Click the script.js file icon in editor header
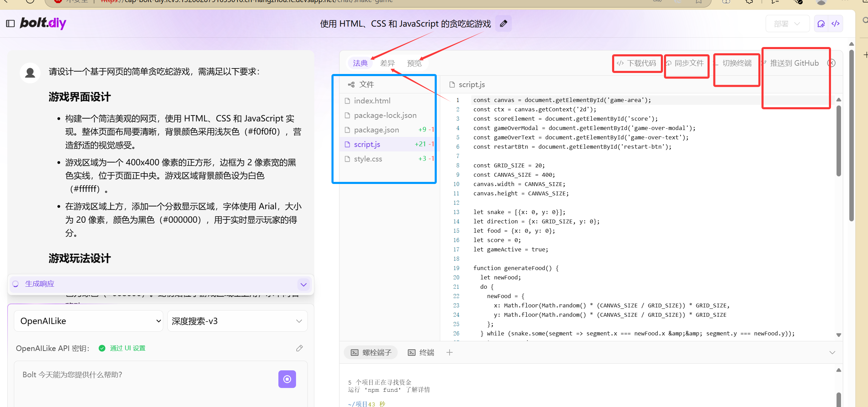The height and width of the screenshot is (407, 868). point(452,84)
